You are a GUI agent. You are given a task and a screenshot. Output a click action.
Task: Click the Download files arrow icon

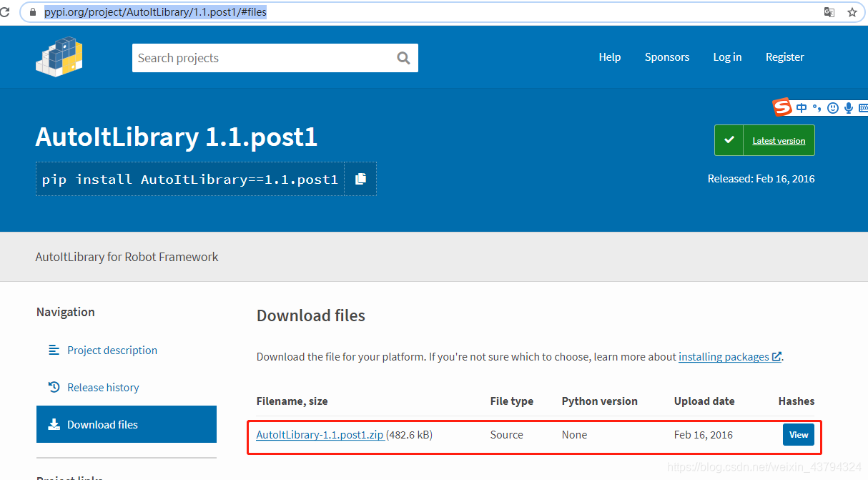click(54, 424)
